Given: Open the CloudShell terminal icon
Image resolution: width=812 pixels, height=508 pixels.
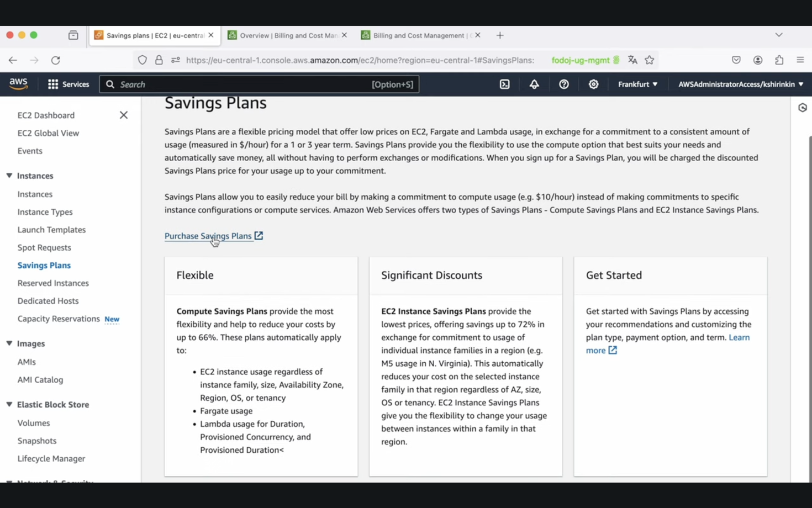Looking at the screenshot, I should [504, 84].
